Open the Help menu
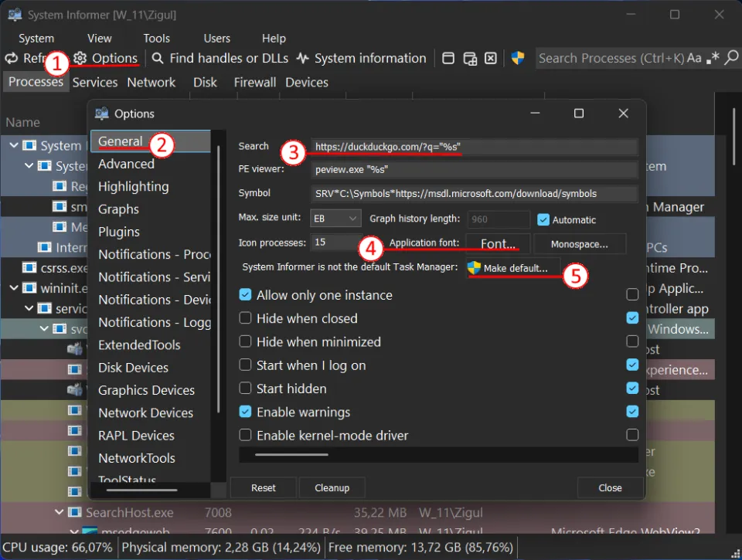Viewport: 742px width, 560px height. (x=274, y=39)
